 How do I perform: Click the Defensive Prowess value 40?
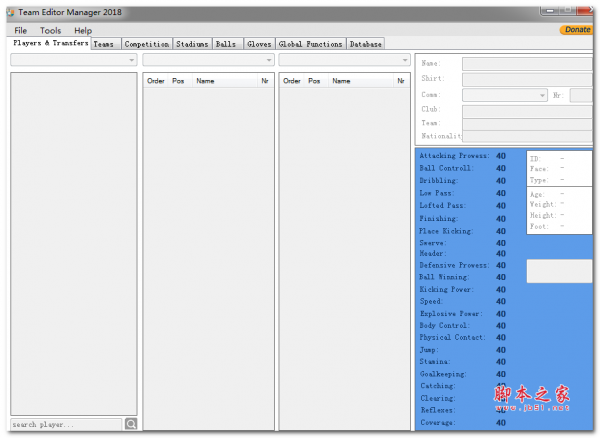pos(501,265)
